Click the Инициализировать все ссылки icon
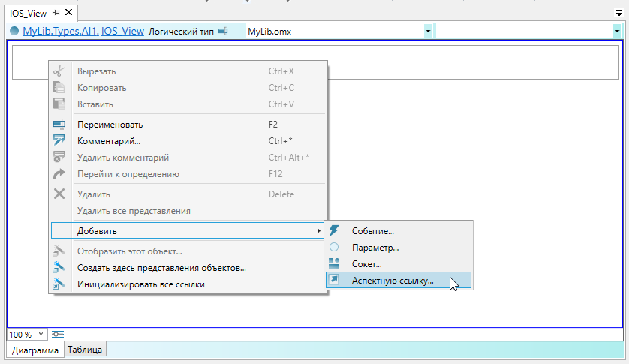Screen dimensions: 629x364 pos(59,284)
